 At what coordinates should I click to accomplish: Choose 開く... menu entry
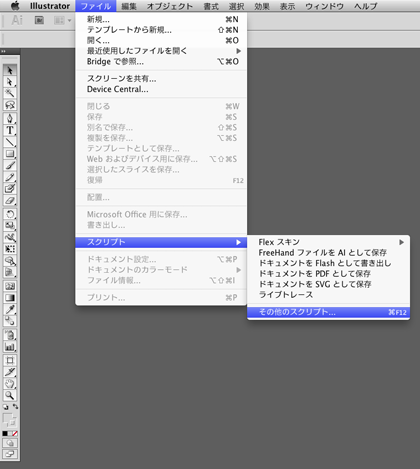[161, 40]
